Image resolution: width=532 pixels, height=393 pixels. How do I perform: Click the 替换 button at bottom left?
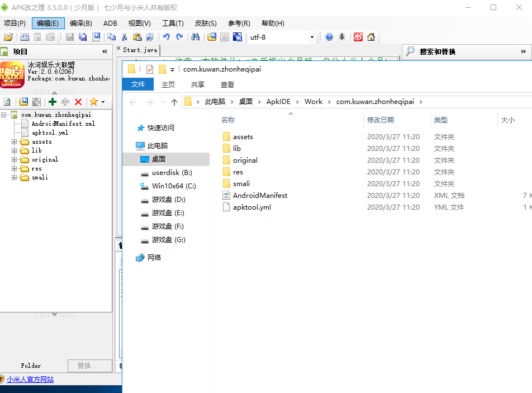point(89,366)
